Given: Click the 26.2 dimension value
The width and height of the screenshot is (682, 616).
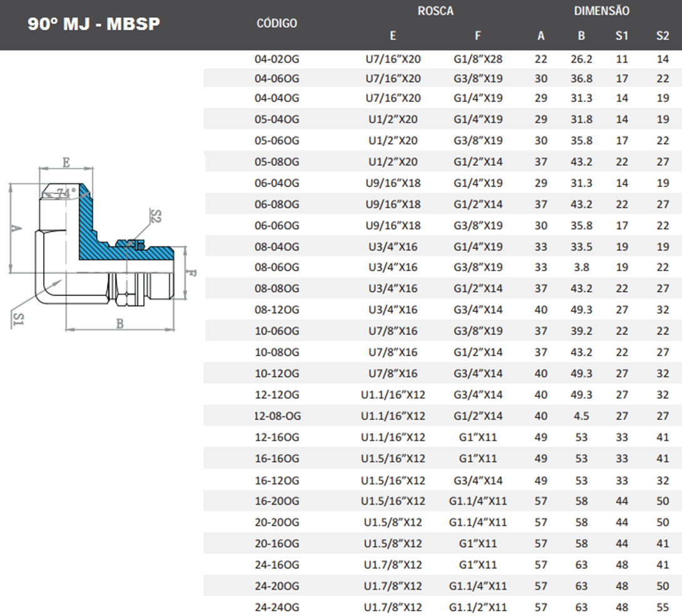Looking at the screenshot, I should point(581,59).
